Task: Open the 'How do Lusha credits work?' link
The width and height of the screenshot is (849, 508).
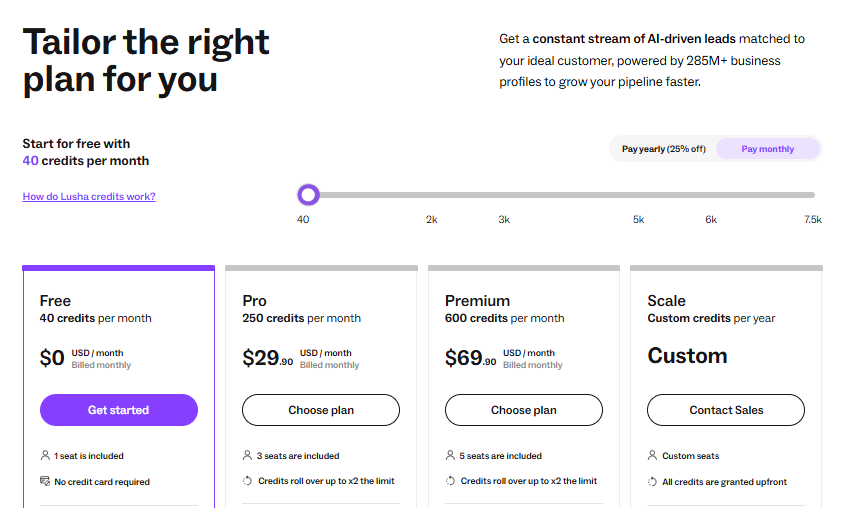Action: [89, 197]
